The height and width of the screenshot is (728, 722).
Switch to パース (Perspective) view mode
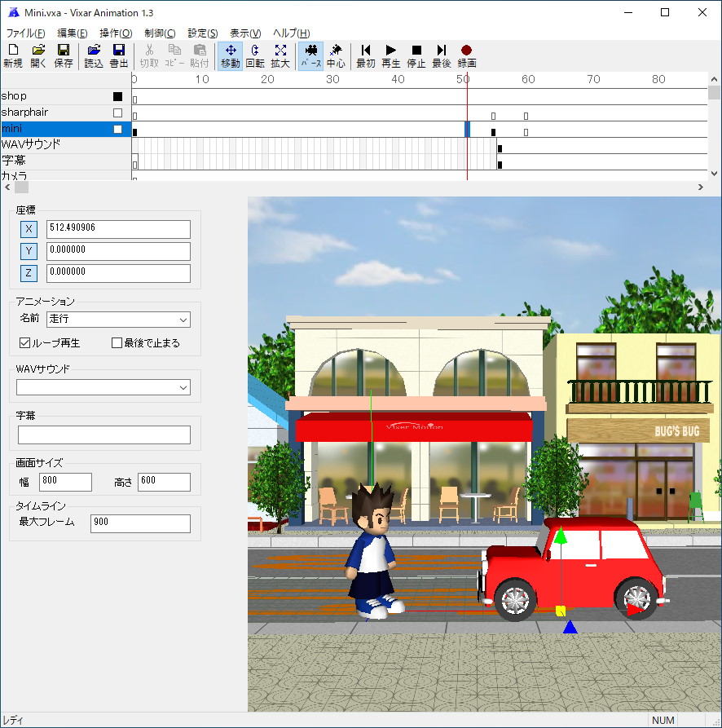point(310,56)
